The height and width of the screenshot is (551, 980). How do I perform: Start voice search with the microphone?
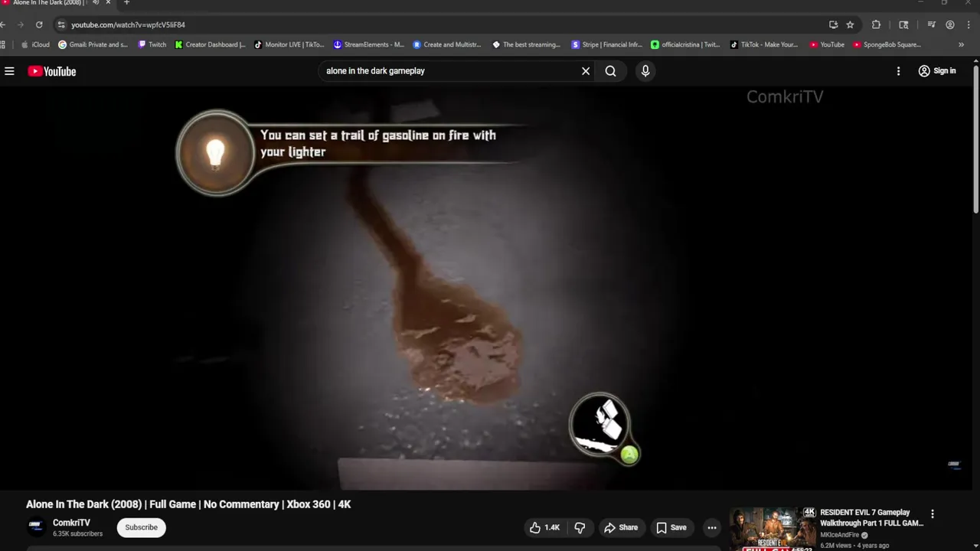(x=645, y=71)
